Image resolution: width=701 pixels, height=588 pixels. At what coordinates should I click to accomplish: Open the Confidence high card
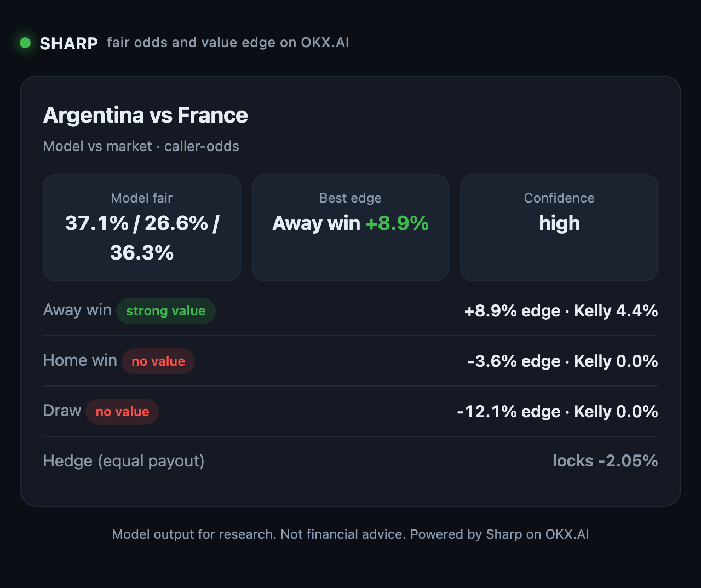[559, 228]
